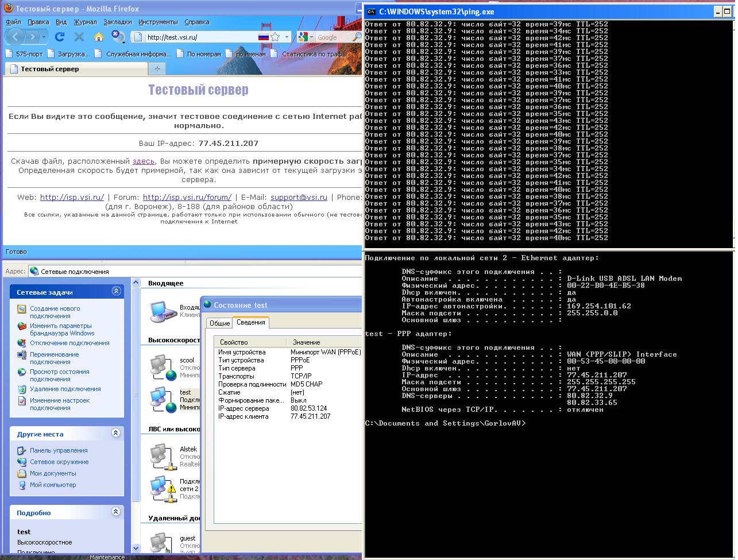Collapse the Сетевые задачи panel chevron
738x560 pixels.
coord(116,291)
